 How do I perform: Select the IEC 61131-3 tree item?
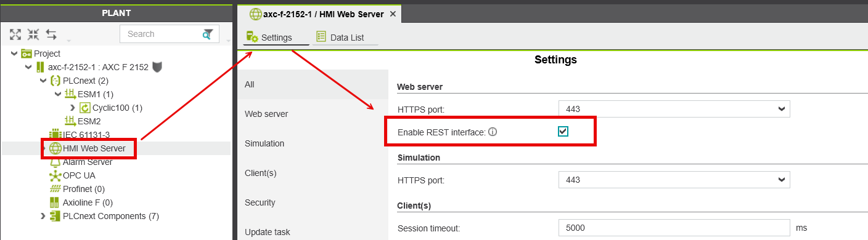(x=86, y=135)
